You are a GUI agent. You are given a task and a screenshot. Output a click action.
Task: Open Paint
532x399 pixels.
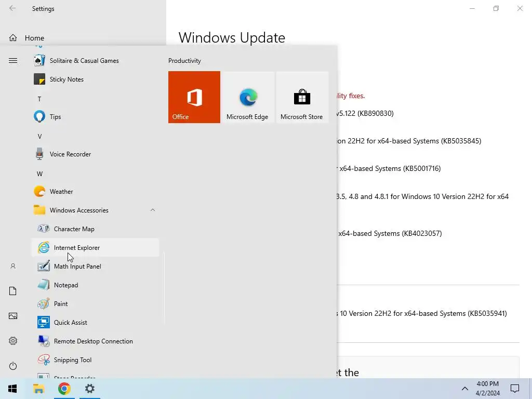click(x=95, y=303)
